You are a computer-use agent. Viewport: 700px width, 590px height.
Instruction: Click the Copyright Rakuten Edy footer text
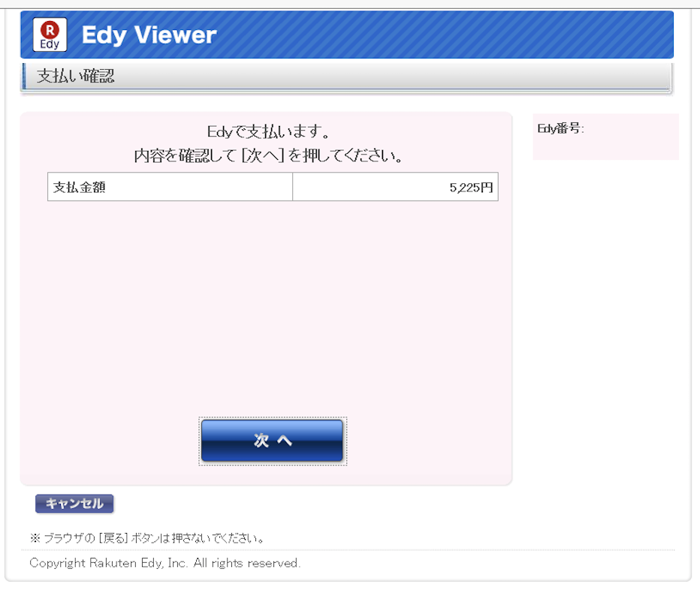(165, 563)
